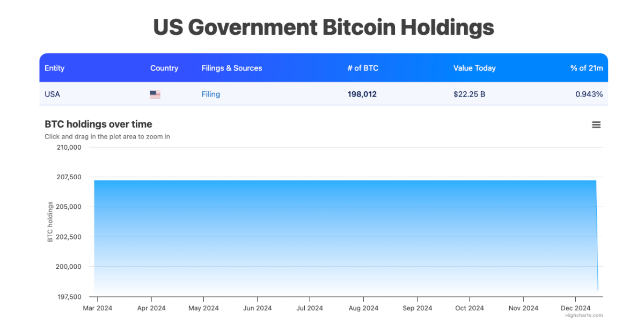The image size is (644, 336).
Task: Click the 0.943% cell
Action: [589, 94]
